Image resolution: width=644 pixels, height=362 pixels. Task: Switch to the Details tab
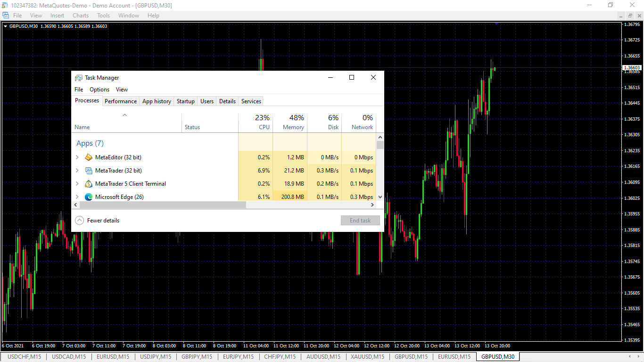pos(227,101)
